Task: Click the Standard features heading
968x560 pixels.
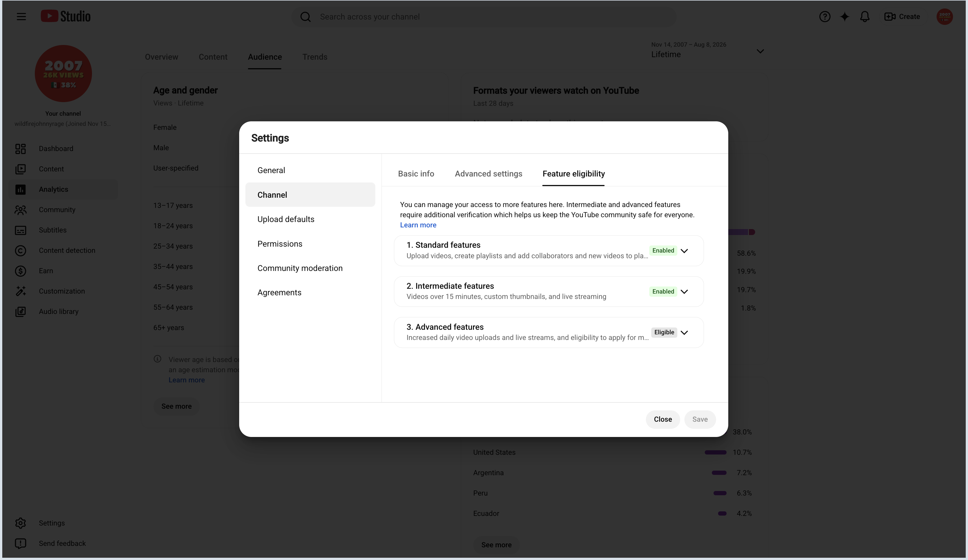Action: coord(443,245)
